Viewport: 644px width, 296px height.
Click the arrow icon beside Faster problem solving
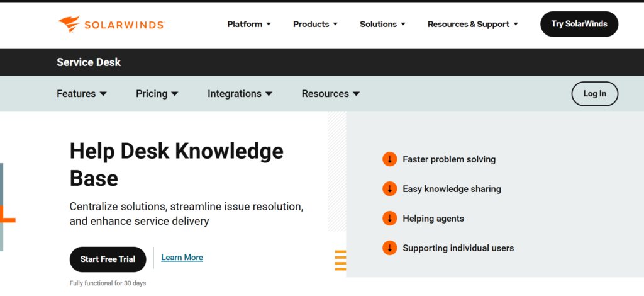(x=389, y=159)
